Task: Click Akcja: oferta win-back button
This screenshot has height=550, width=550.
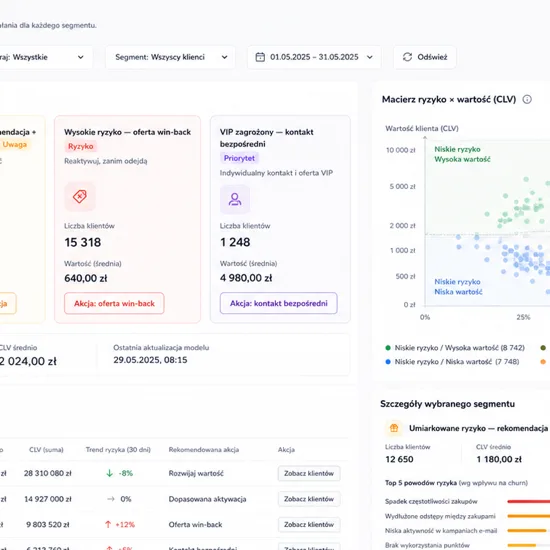Action: 114,303
